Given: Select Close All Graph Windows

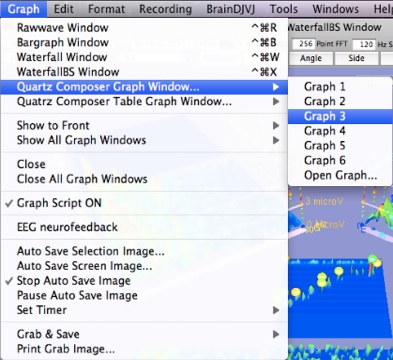Looking at the screenshot, I should 145,179.
